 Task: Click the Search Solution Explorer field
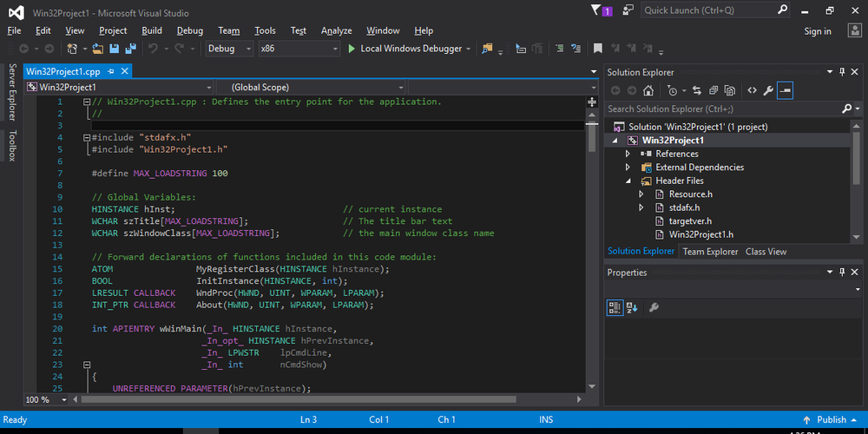(723, 108)
